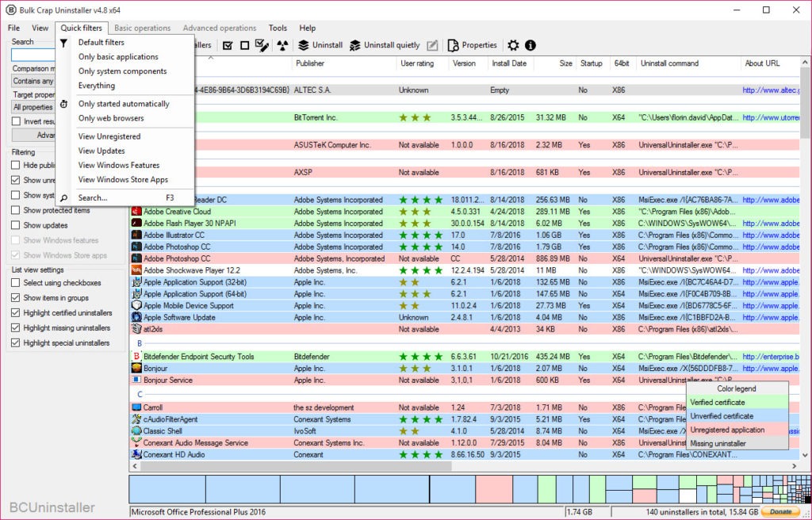The width and height of the screenshot is (812, 520).
Task: Enable the Show protected items checkbox
Action: [x=16, y=210]
